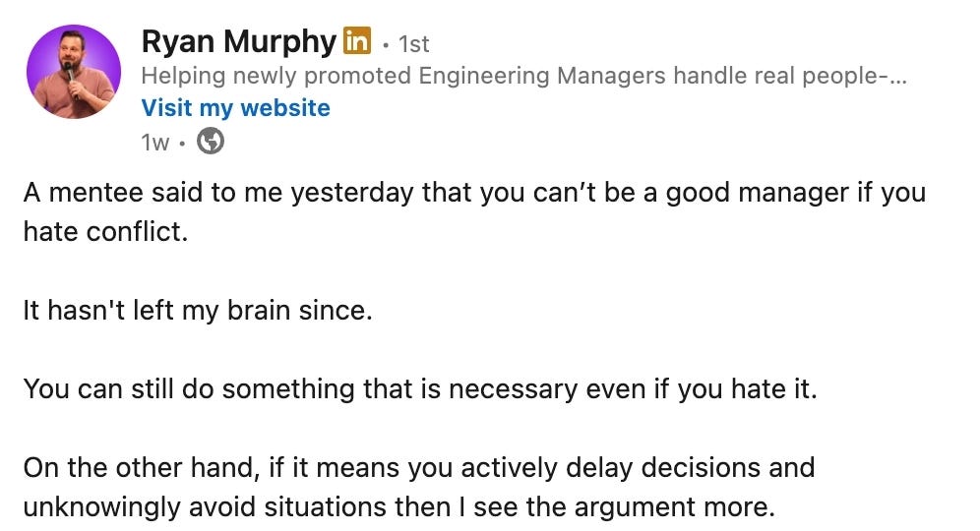Expand the truncated headline ellipsis

tap(898, 77)
